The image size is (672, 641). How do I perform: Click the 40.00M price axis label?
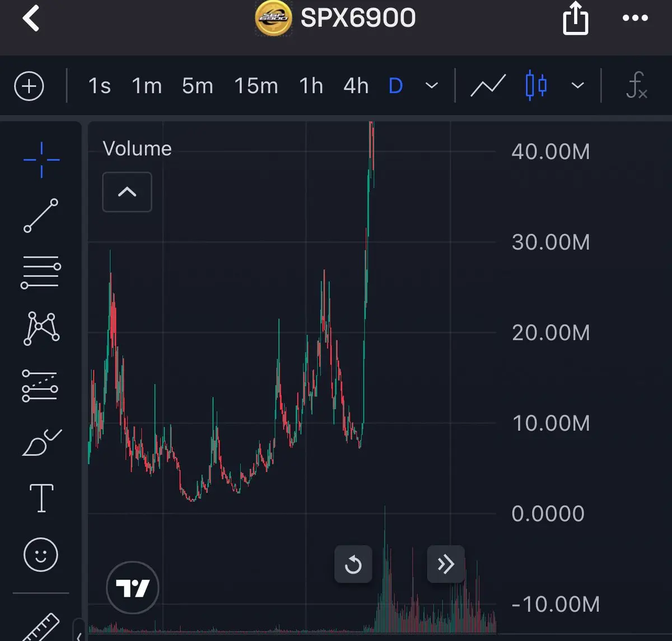(x=551, y=152)
